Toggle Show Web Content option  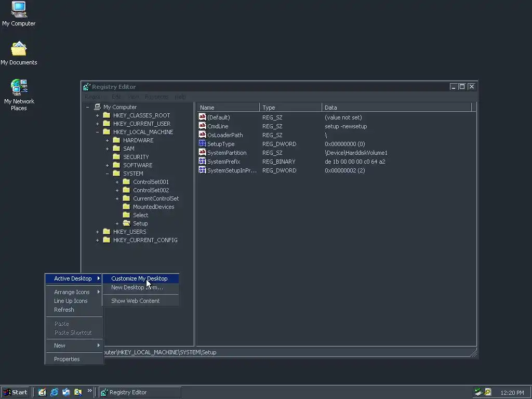(140, 301)
